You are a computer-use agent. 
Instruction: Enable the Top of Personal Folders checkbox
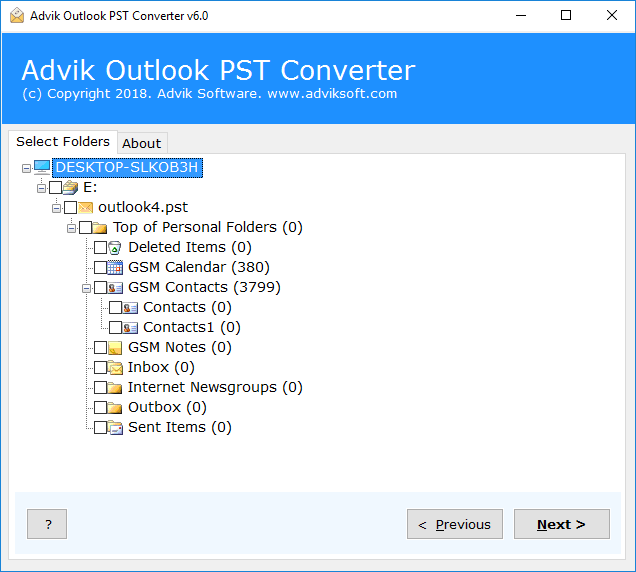[x=86, y=228]
